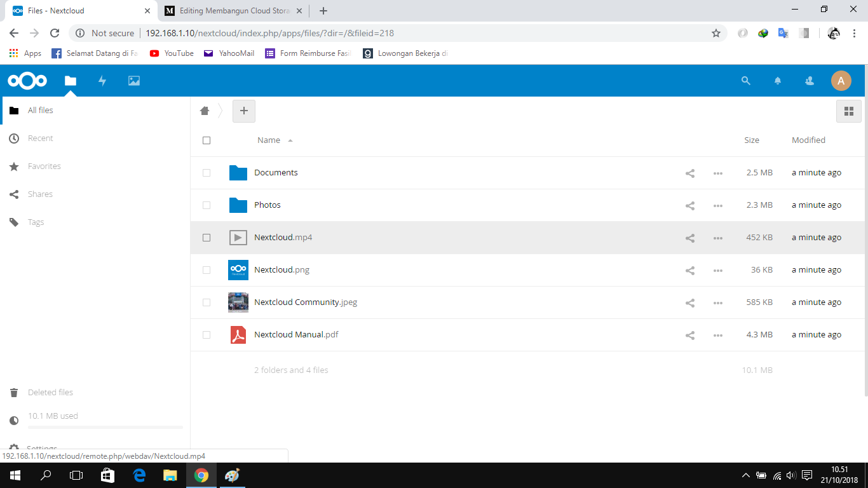The width and height of the screenshot is (868, 488).
Task: Sort files by Size column
Action: pyautogui.click(x=752, y=140)
